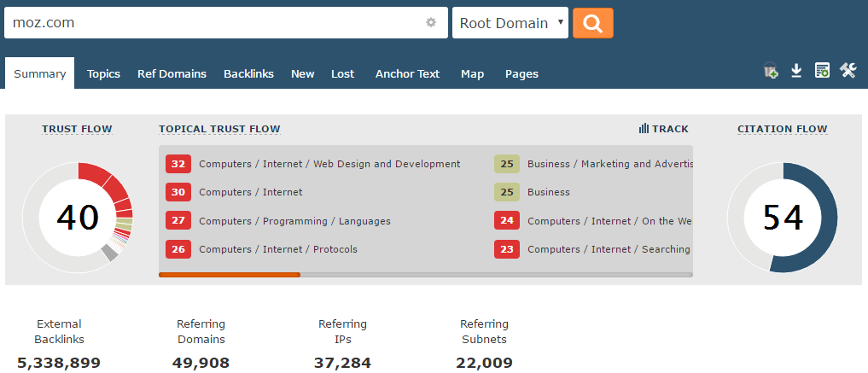Image resolution: width=868 pixels, height=373 pixels.
Task: Click the red 26 score badge
Action: [x=178, y=249]
